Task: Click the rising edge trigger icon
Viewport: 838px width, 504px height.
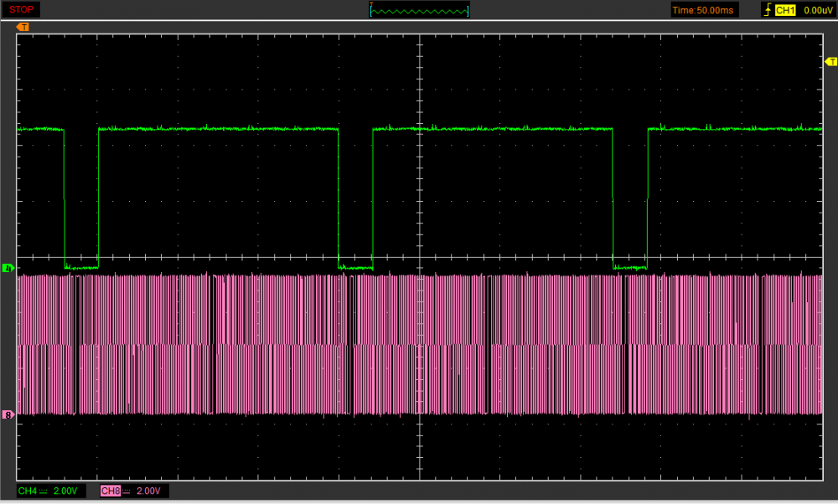Action: pos(766,10)
